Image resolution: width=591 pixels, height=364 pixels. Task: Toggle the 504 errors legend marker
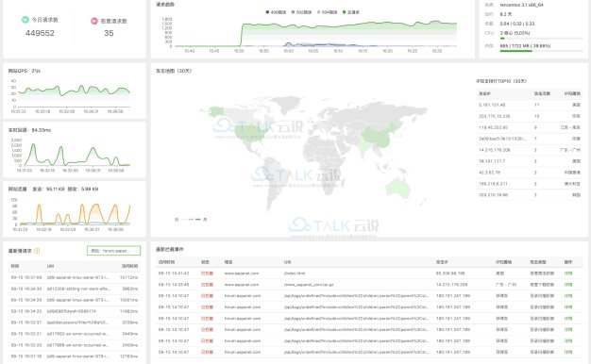[x=318, y=12]
